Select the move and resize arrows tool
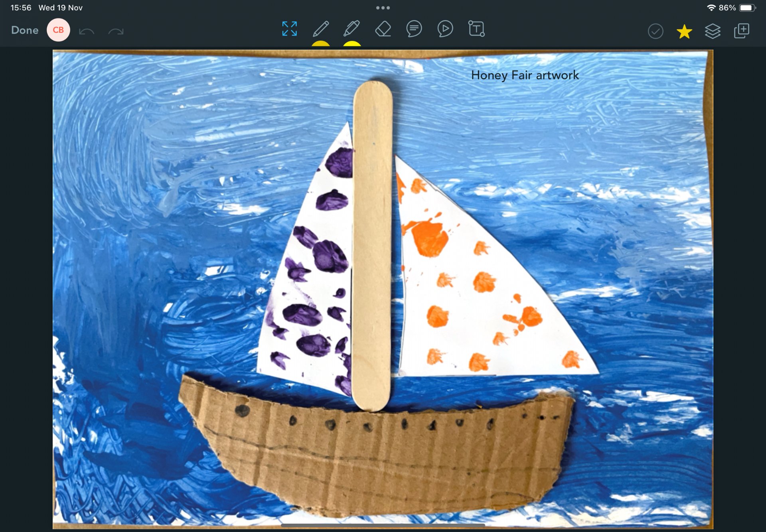 click(x=289, y=29)
